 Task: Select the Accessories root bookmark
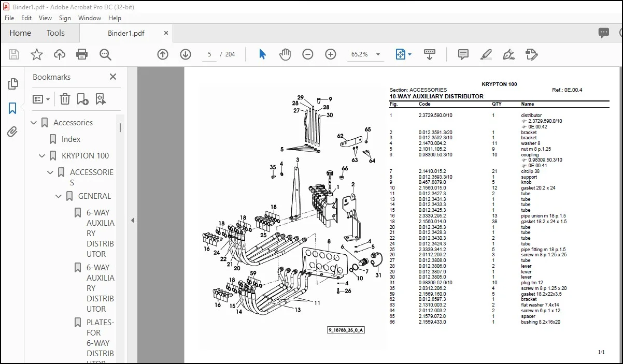73,123
